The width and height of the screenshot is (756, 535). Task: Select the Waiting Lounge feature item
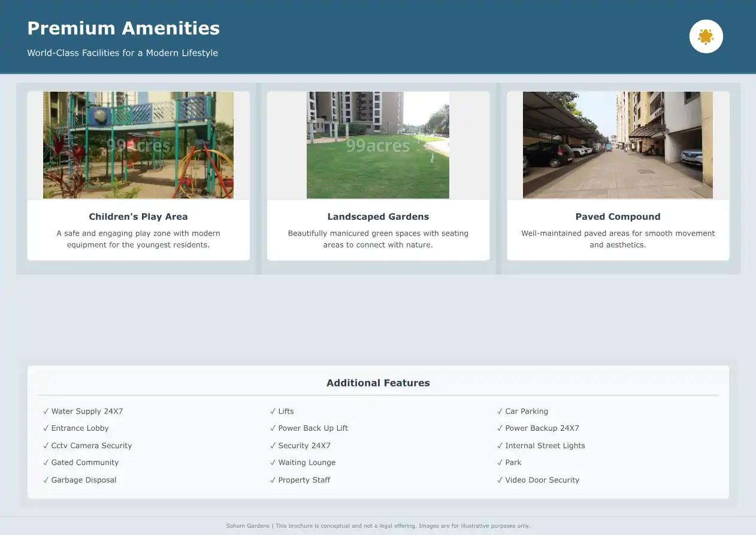coord(303,463)
